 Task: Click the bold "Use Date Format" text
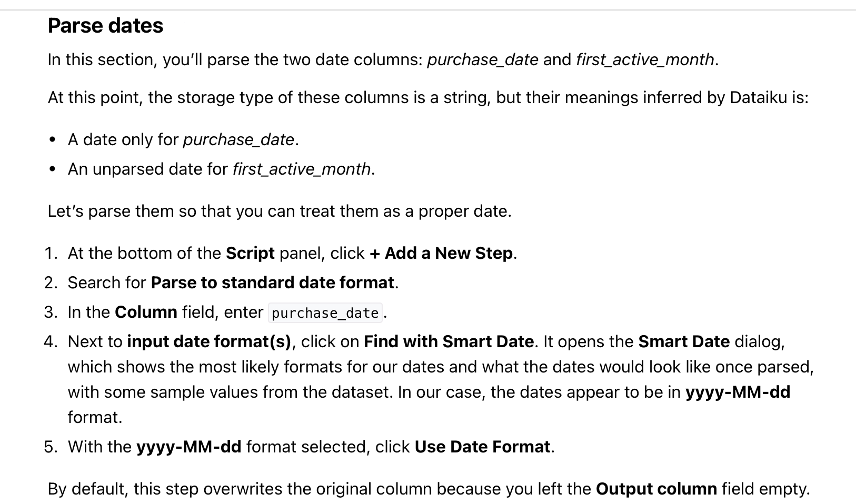(x=482, y=447)
